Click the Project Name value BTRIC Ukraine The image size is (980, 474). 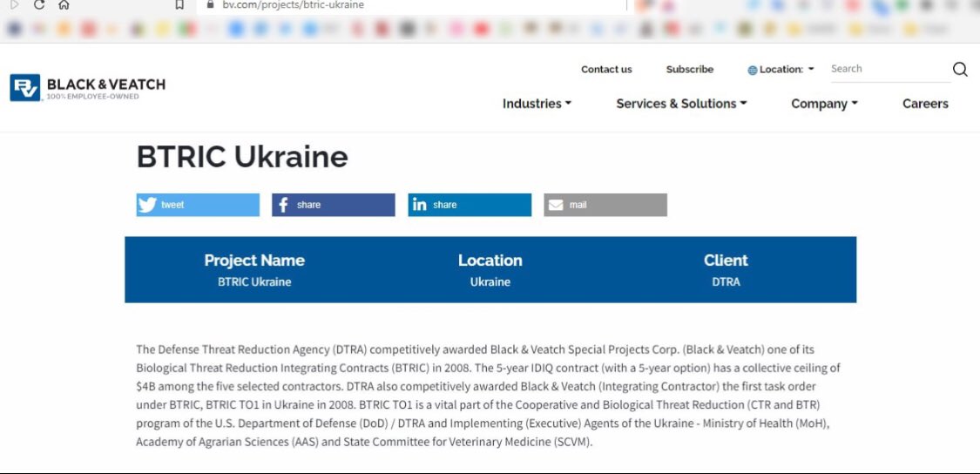tap(254, 282)
